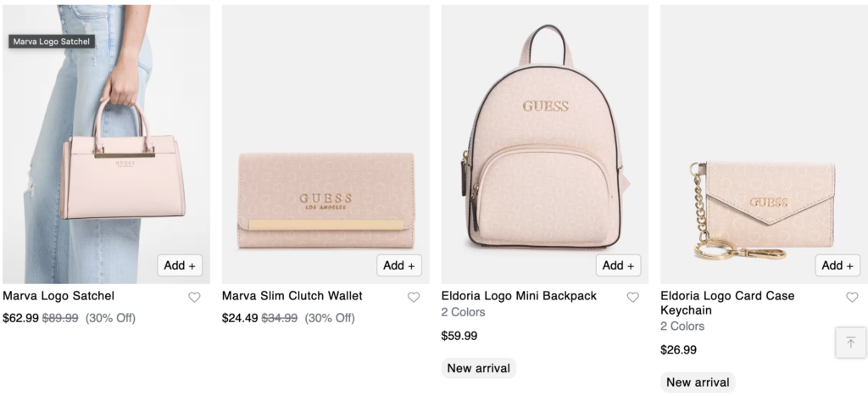Click the card case keychain product image

point(764,144)
